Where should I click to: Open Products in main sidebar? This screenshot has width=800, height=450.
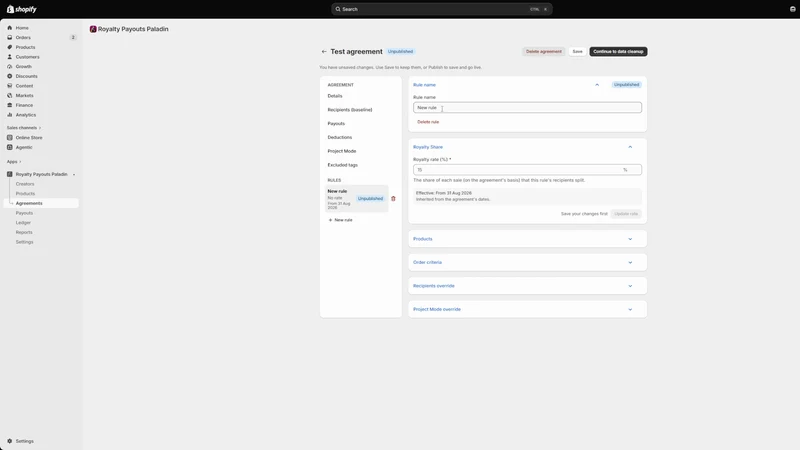click(25, 47)
